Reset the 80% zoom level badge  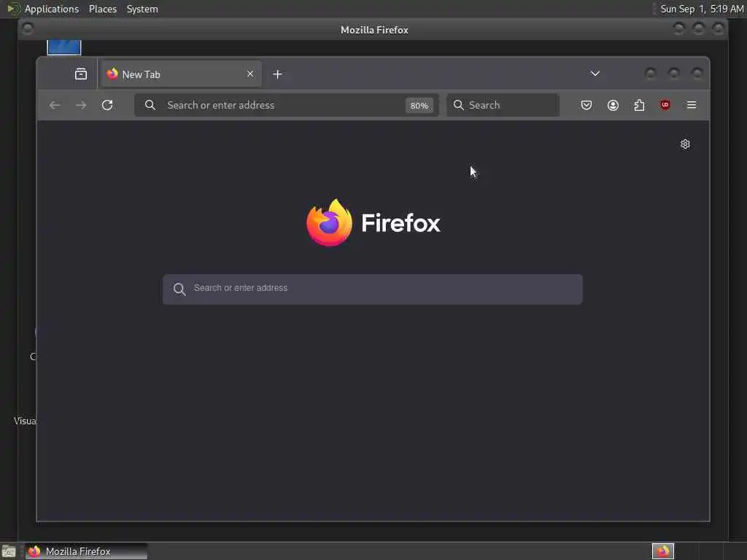coord(419,106)
